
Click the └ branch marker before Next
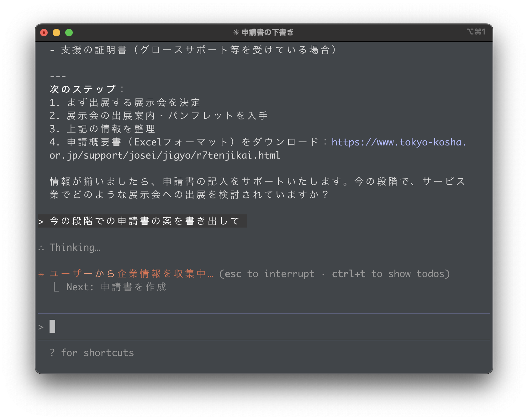tap(56, 287)
